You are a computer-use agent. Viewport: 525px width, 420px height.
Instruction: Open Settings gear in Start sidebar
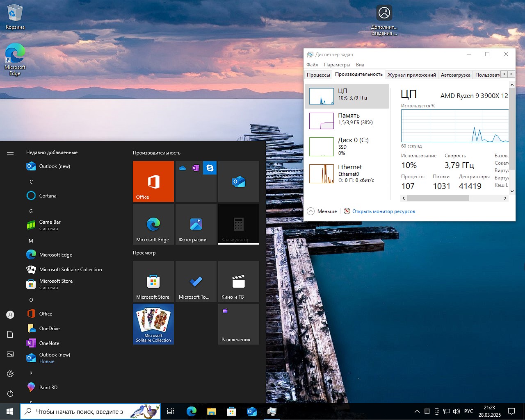(x=10, y=374)
